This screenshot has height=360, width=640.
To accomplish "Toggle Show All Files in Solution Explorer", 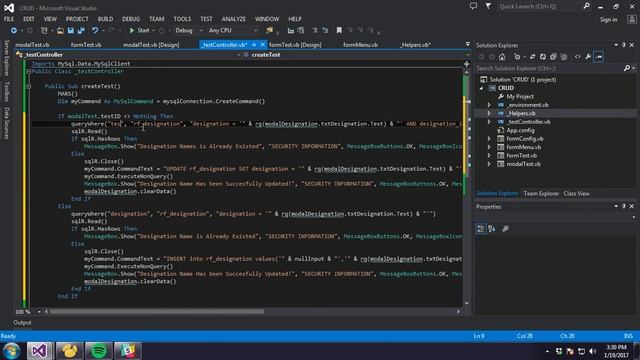I will (564, 57).
